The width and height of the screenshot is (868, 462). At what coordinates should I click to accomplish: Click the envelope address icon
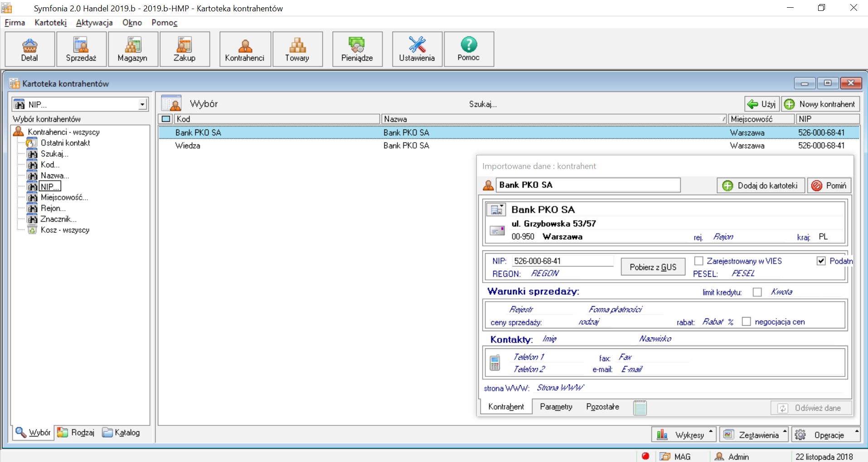(x=497, y=231)
